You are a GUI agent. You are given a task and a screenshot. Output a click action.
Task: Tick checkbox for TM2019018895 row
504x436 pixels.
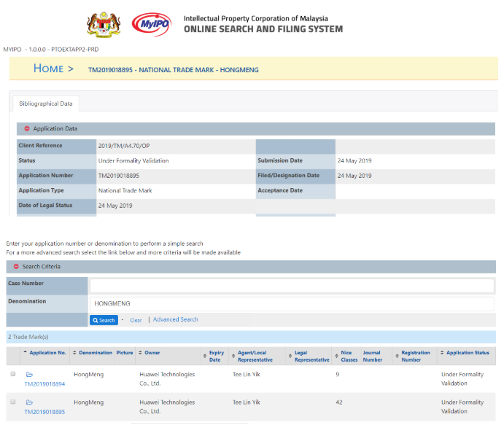tap(13, 402)
